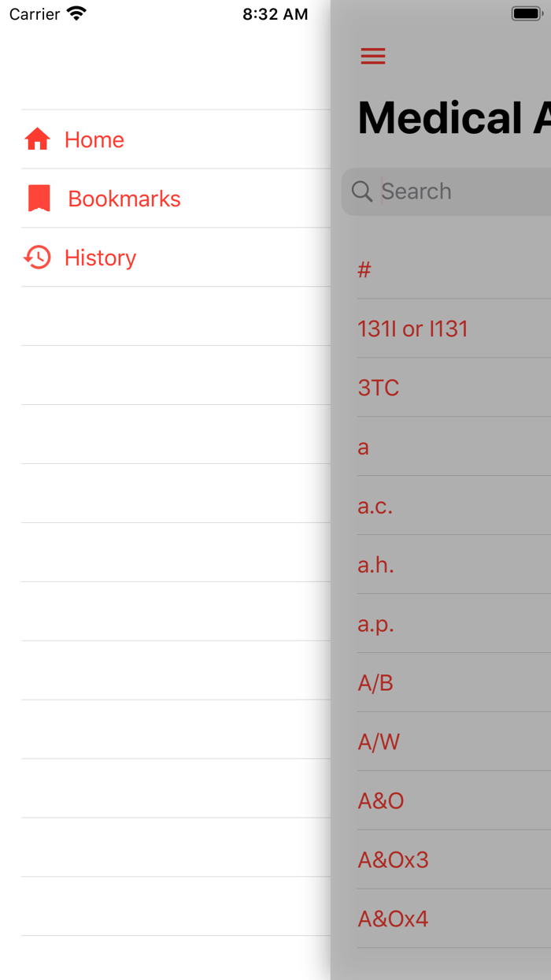The image size is (551, 980).
Task: Open the hamburger navigation menu
Action: tap(372, 56)
